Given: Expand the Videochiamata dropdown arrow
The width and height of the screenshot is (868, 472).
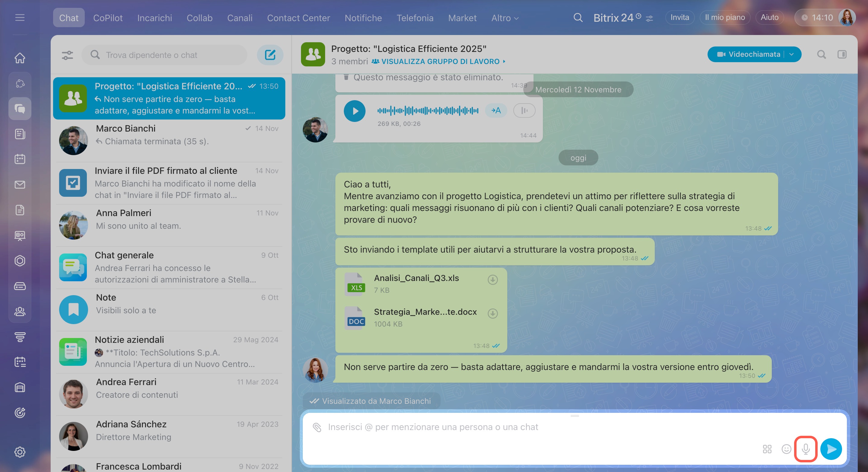Looking at the screenshot, I should 791,54.
